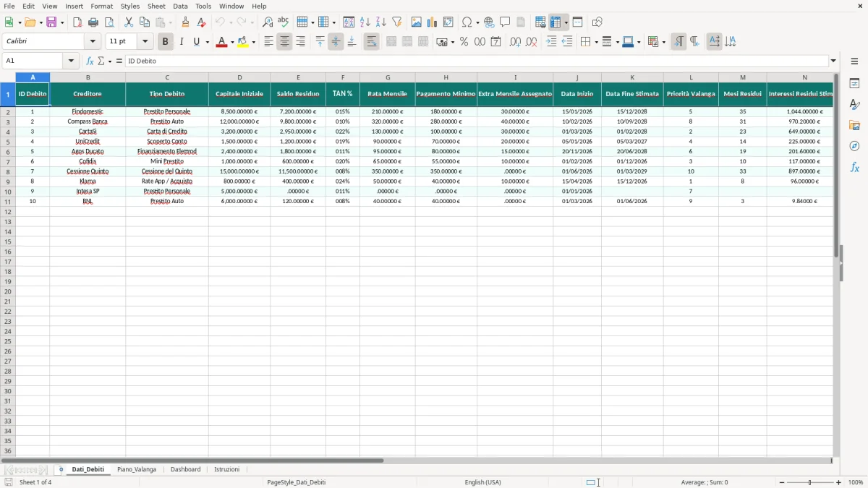This screenshot has width=868, height=488.
Task: Toggle Freeze Rows and Columns
Action: point(556,22)
